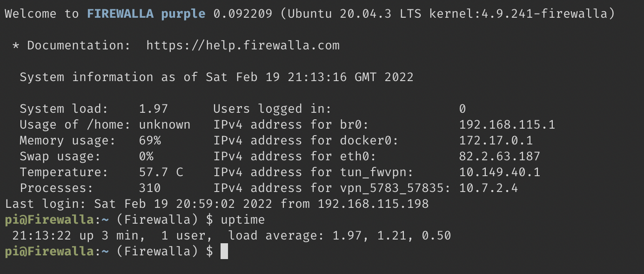Click the typed uptime command

tap(243, 219)
